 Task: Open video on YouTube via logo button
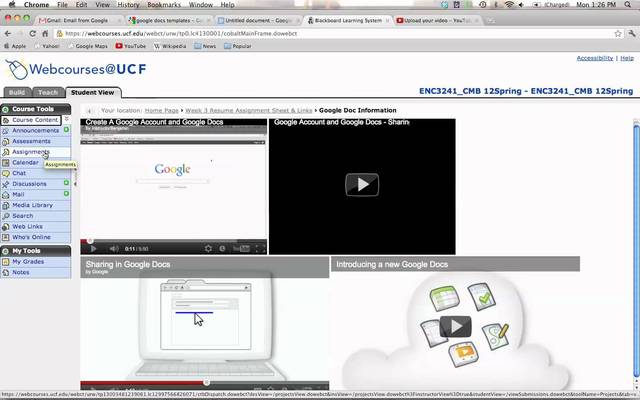point(241,249)
